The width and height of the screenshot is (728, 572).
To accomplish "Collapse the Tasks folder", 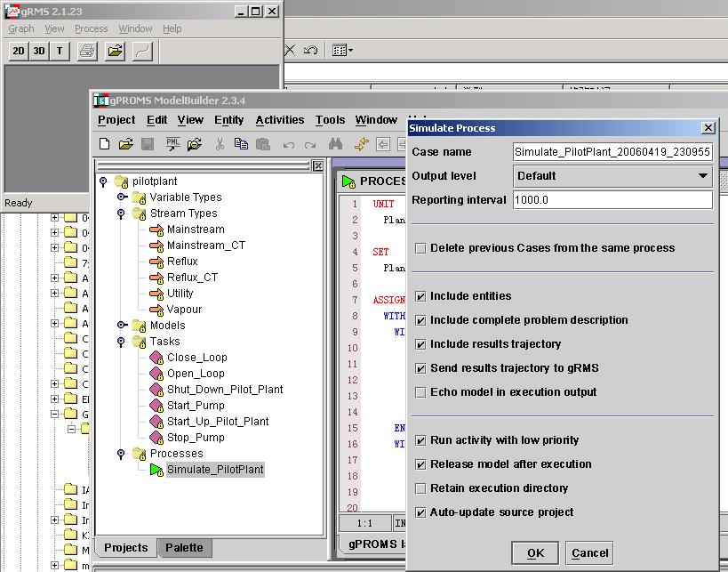I will (x=121, y=342).
